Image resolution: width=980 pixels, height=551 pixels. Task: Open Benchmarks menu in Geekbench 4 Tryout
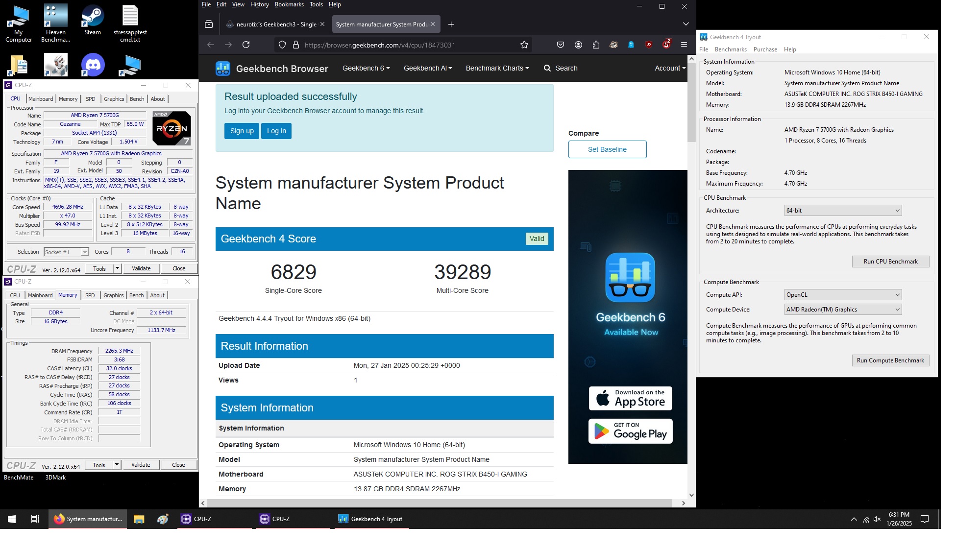click(731, 49)
